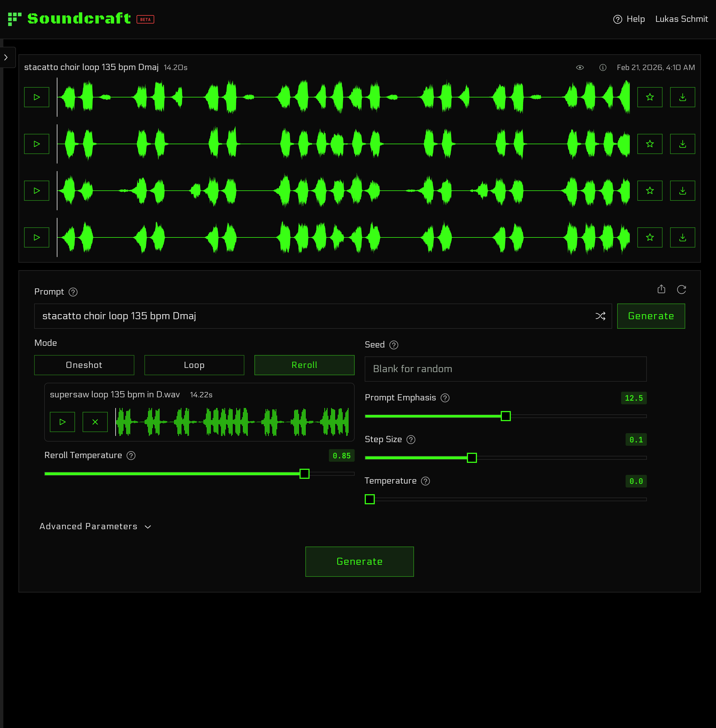
Task: Click the shuffle prompt icon
Action: point(600,316)
